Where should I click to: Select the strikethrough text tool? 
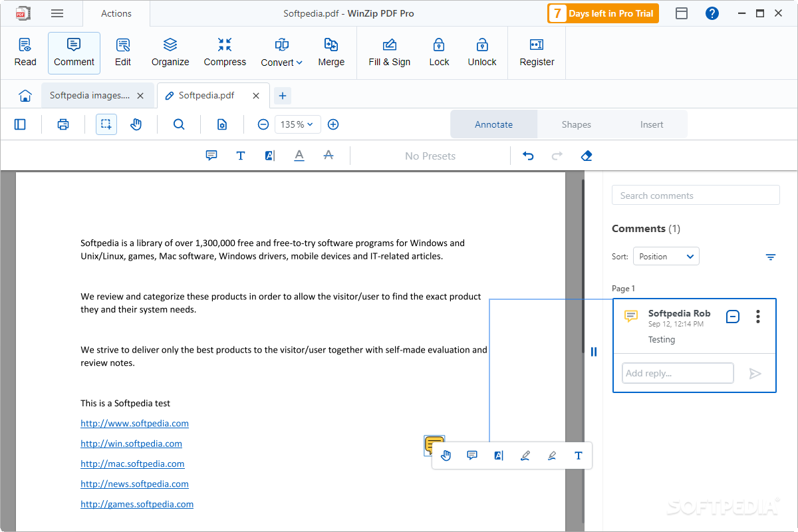pos(329,156)
